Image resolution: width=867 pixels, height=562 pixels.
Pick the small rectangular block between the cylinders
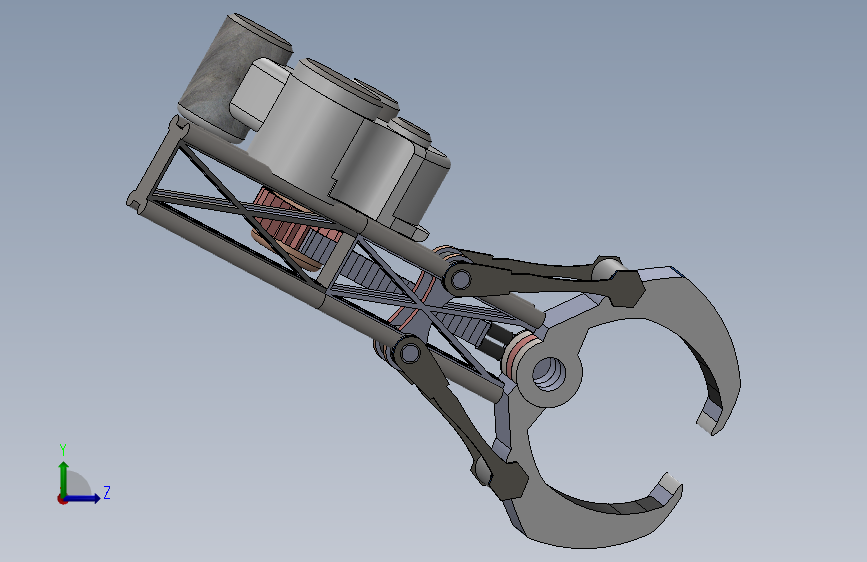(x=257, y=93)
